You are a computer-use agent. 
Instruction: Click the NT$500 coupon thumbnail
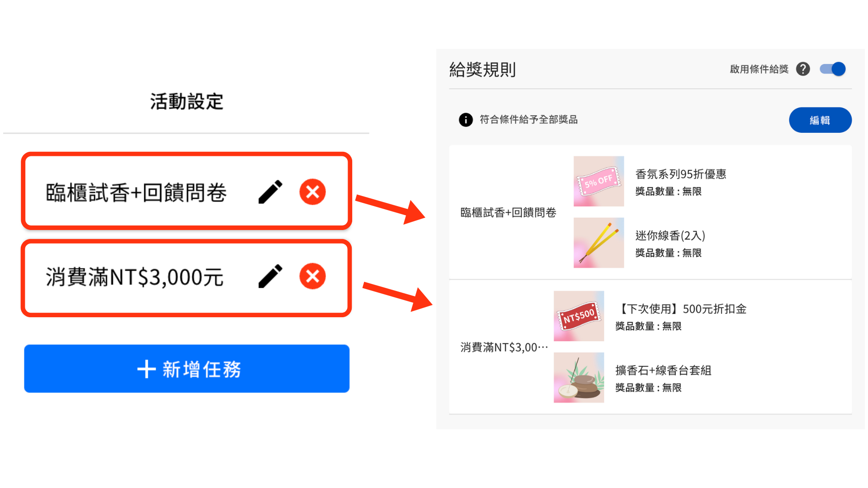click(579, 316)
